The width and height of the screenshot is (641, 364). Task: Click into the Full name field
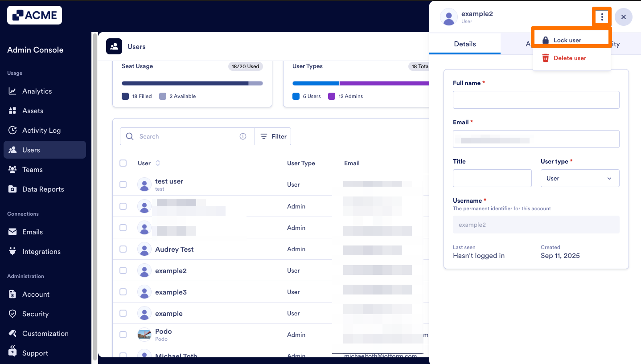pos(536,100)
